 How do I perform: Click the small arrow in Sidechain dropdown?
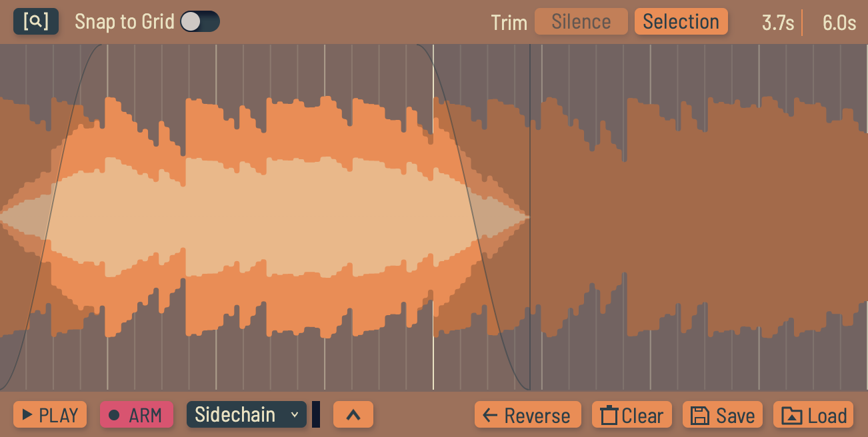click(294, 415)
